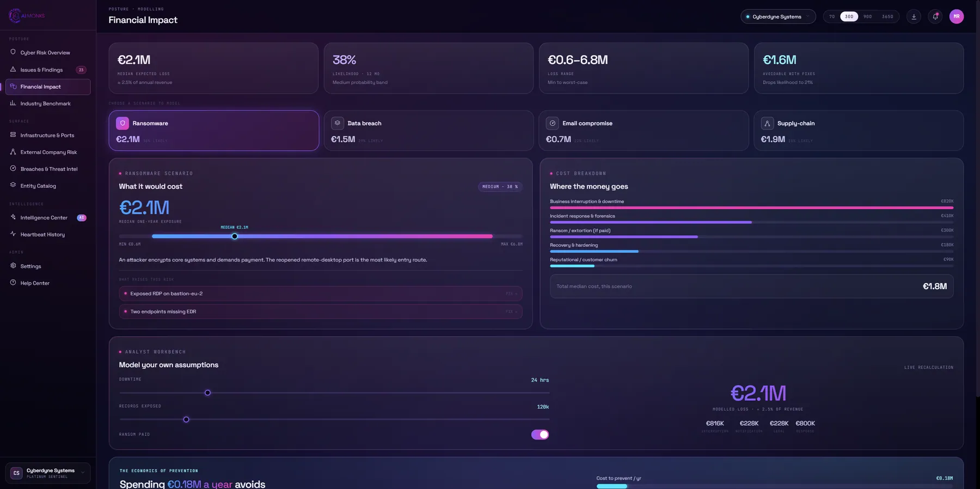This screenshot has height=489, width=980.
Task: Click the €0.6–6.8M loss range card
Action: click(644, 68)
